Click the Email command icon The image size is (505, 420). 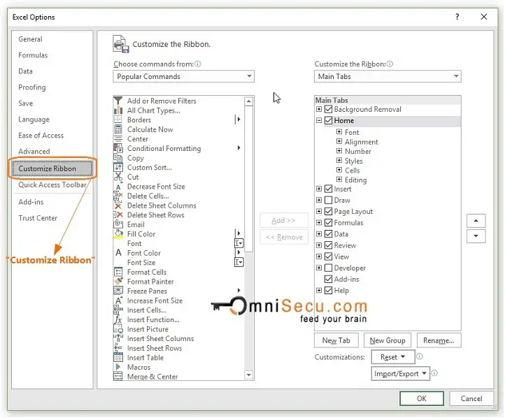coord(118,224)
